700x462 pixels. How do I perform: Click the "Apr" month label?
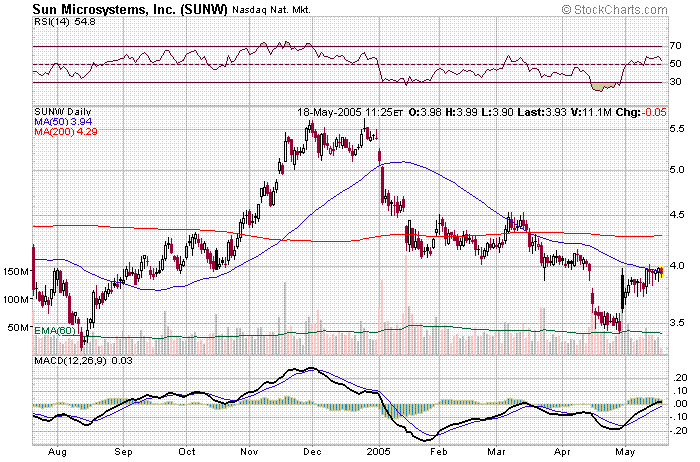click(562, 452)
